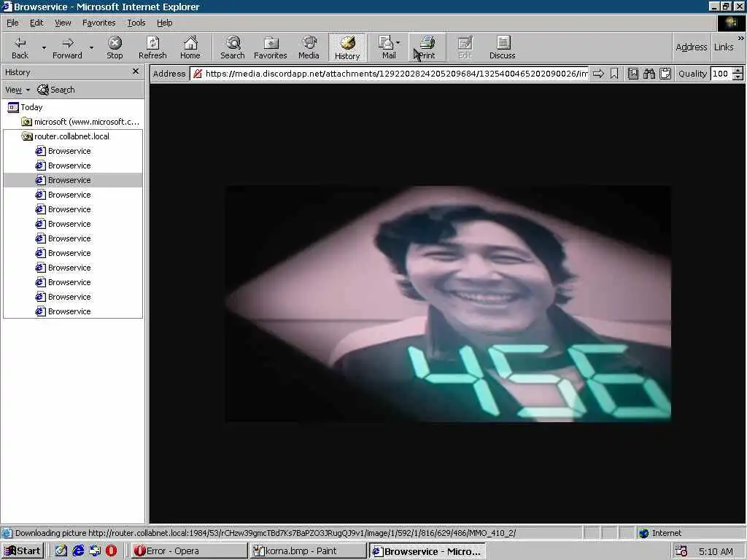Stop the page from loading
This screenshot has width=747, height=560.
115,47
